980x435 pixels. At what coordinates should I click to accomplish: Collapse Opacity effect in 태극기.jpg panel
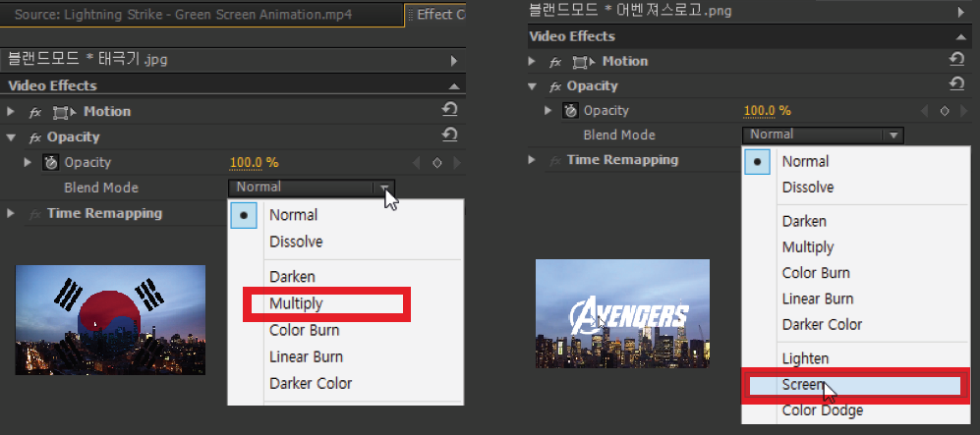pyautogui.click(x=11, y=136)
